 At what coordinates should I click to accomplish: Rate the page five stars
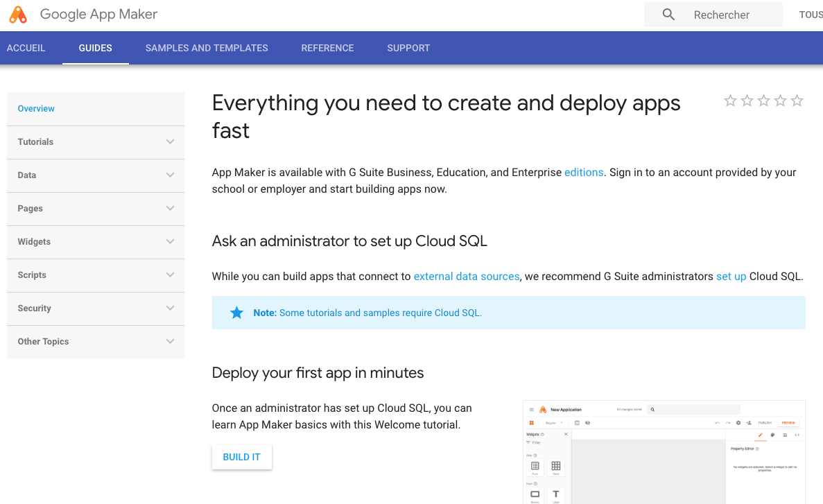click(x=797, y=101)
